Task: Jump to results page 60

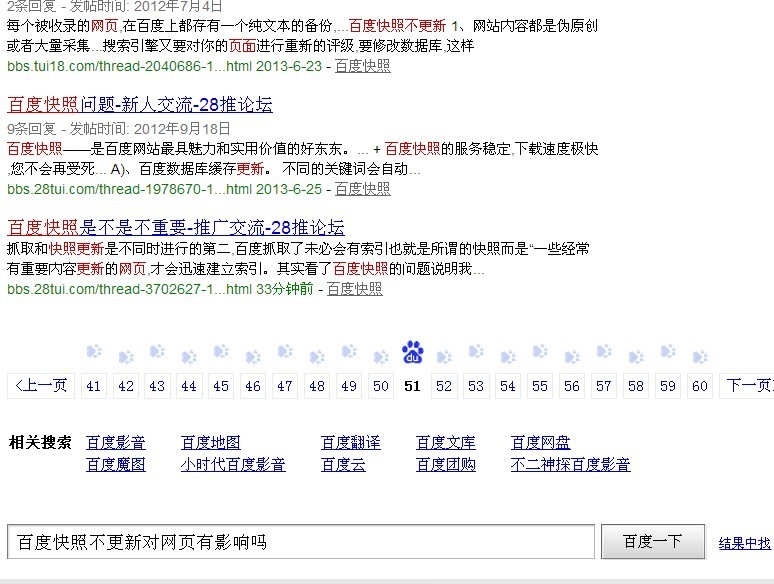Action: [699, 386]
